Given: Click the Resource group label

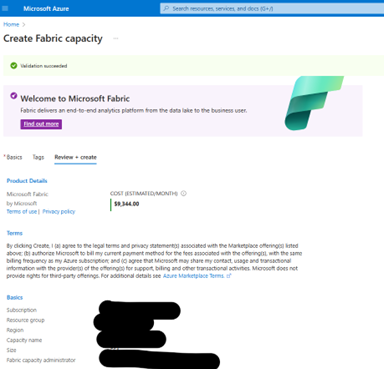Looking at the screenshot, I should point(25,320).
